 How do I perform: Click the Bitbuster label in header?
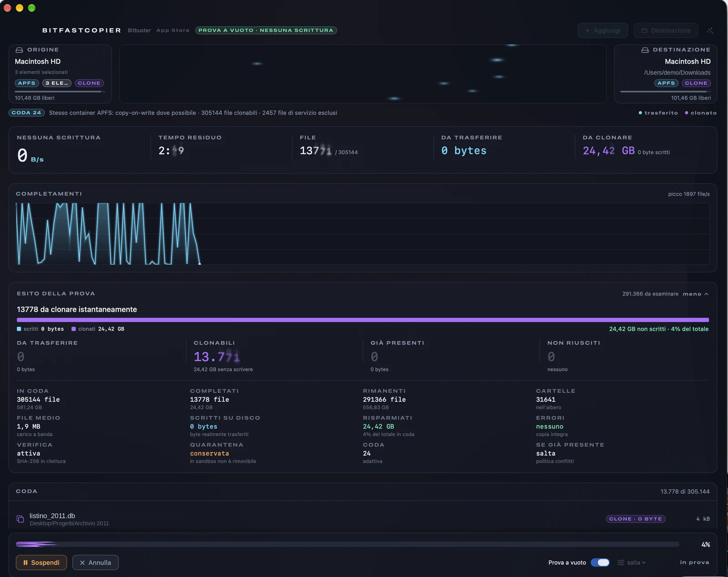(139, 30)
